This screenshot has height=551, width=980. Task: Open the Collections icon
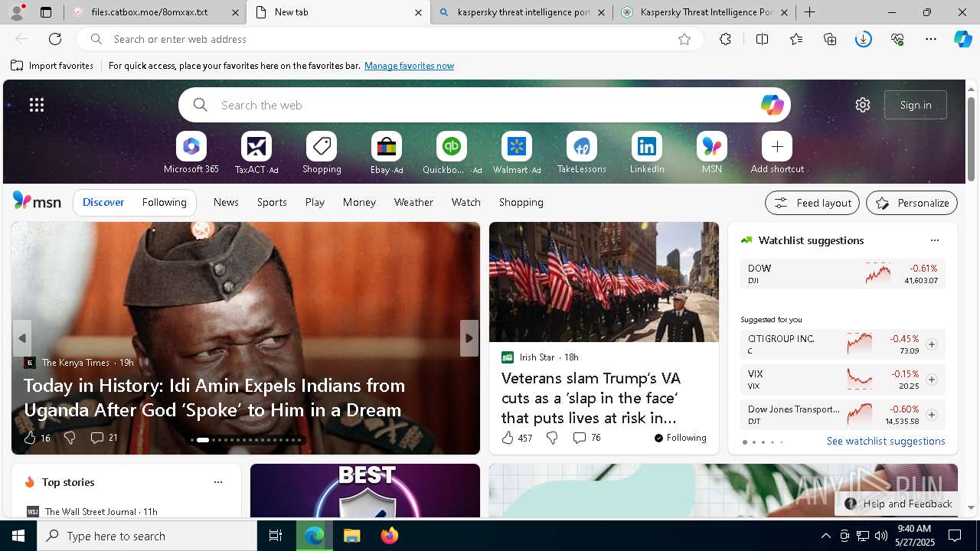[x=830, y=39]
